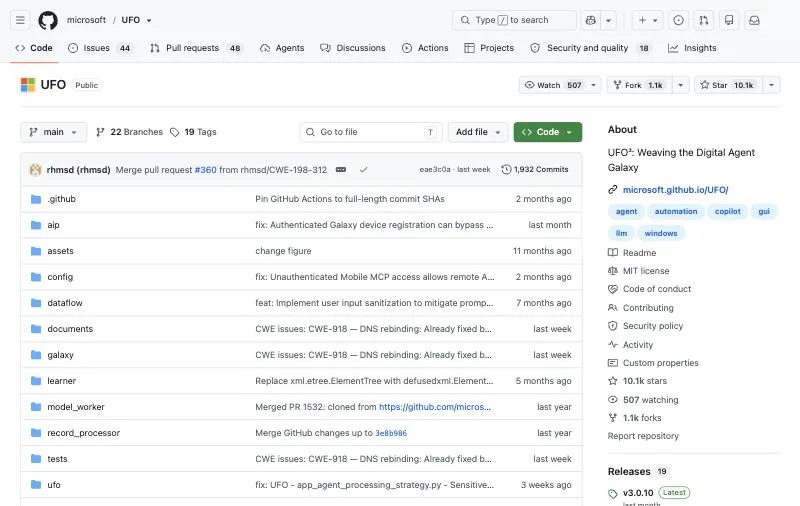Viewport: 800px width, 506px height.
Task: Open pull requests icon in top header
Action: tap(704, 20)
